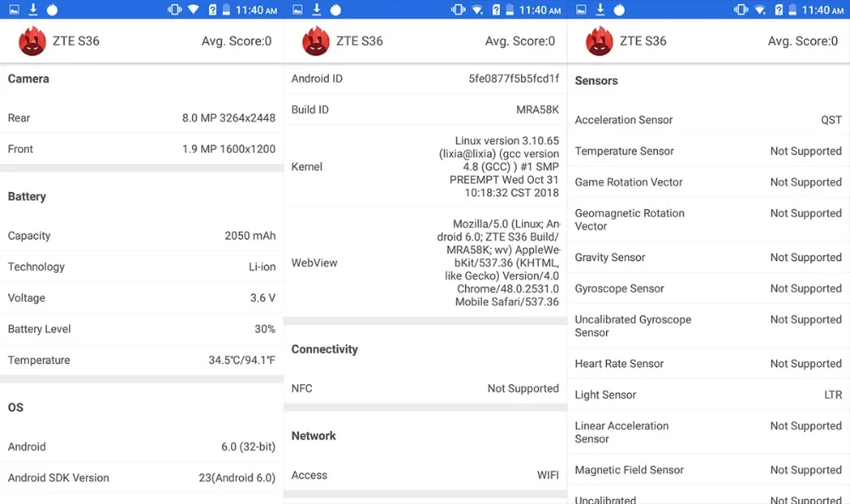Viewport: 850px width, 504px height.
Task: Tap the AnTuTu flame logo on the Camera screen
Action: coord(32,41)
